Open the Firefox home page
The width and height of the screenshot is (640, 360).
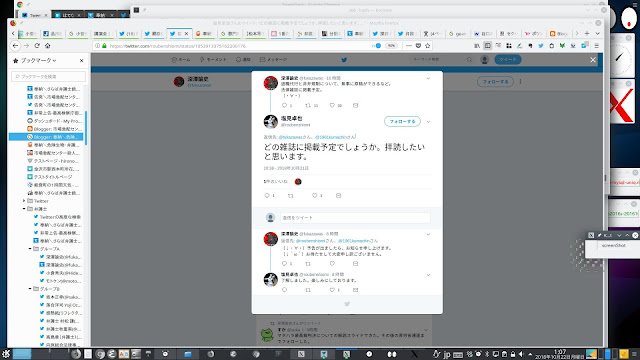coord(48,46)
